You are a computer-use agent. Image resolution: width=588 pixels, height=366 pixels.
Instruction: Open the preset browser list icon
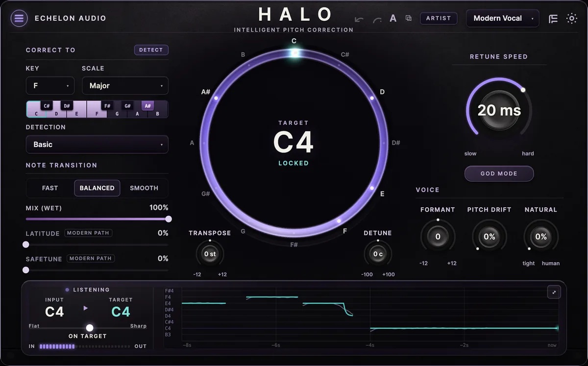click(x=553, y=19)
